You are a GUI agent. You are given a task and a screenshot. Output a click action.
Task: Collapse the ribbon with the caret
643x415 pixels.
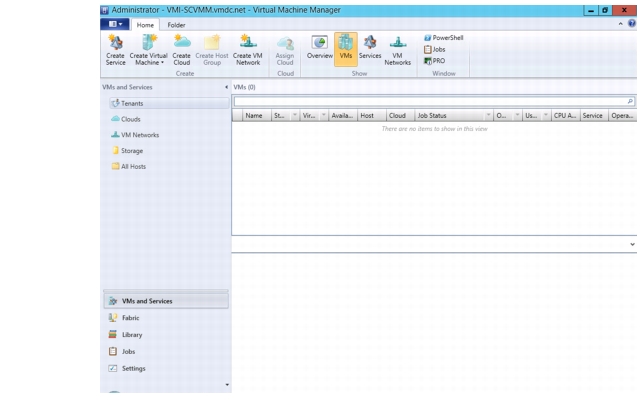[620, 24]
